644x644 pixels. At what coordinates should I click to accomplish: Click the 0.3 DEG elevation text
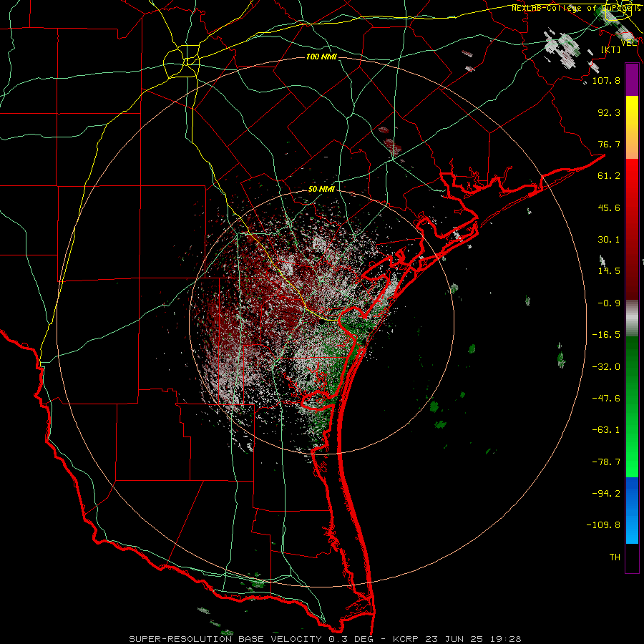click(x=351, y=639)
